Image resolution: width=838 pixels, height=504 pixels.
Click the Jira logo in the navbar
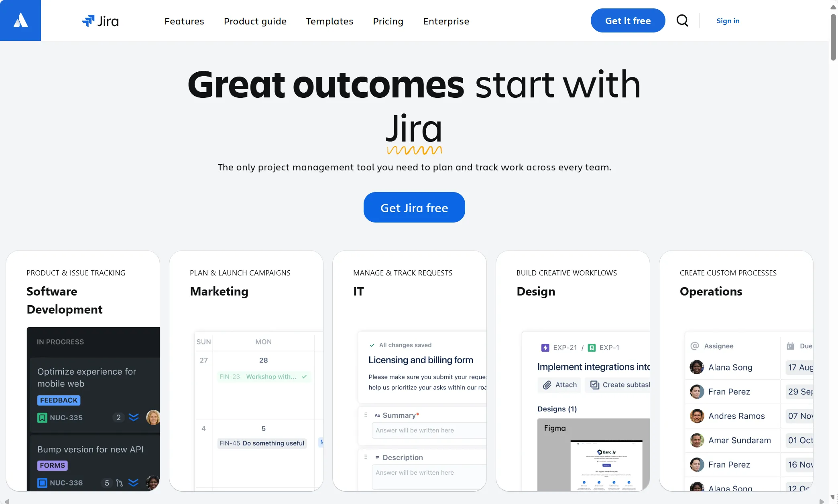100,20
